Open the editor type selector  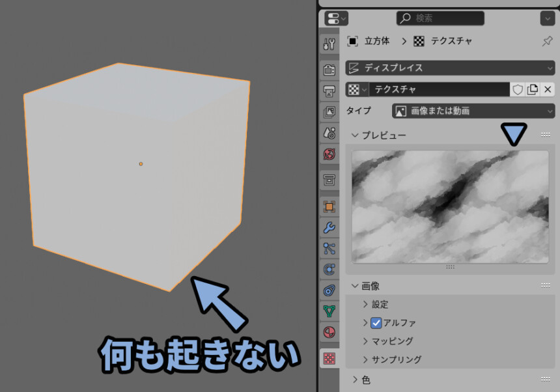pos(336,18)
